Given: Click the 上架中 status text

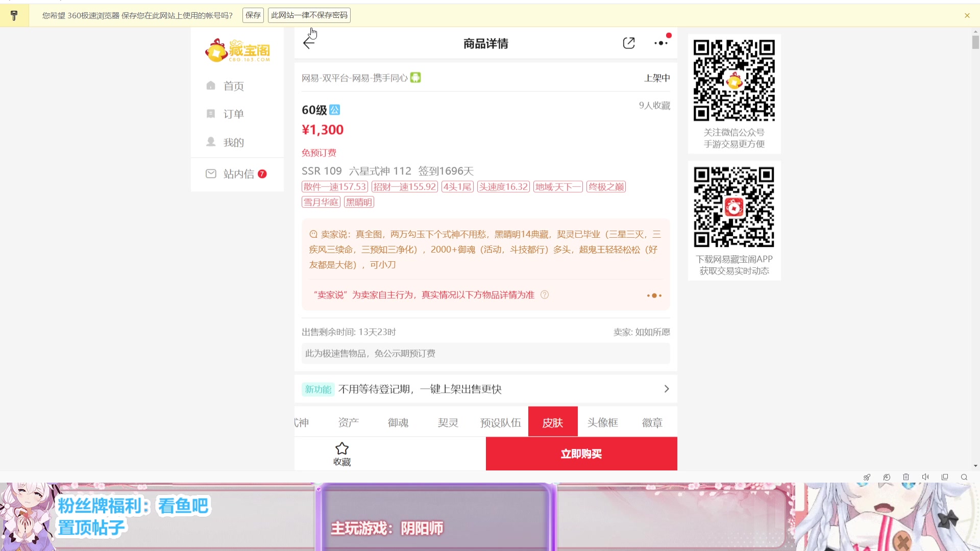Looking at the screenshot, I should click(x=657, y=78).
